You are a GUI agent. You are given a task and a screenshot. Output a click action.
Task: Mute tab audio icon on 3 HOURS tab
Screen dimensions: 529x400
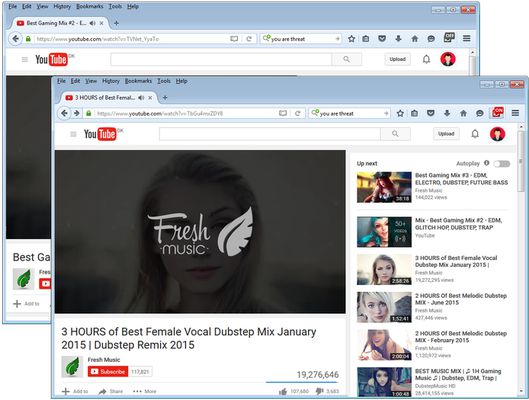pos(141,97)
